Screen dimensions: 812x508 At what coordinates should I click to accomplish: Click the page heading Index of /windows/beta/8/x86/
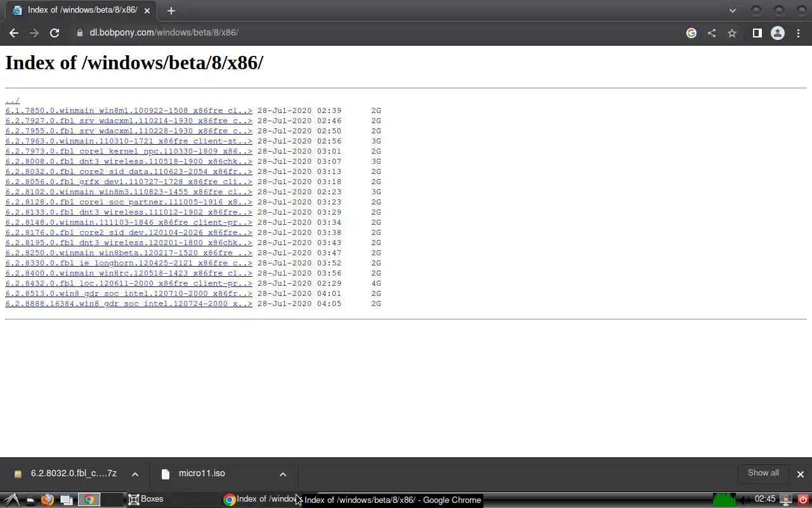[134, 63]
